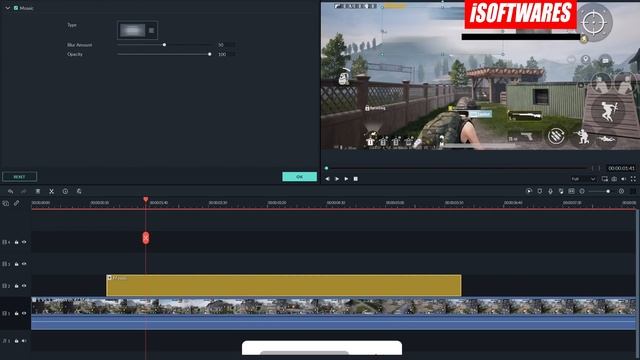
Task: Hide video track 4 with eye icon
Action: click(24, 242)
